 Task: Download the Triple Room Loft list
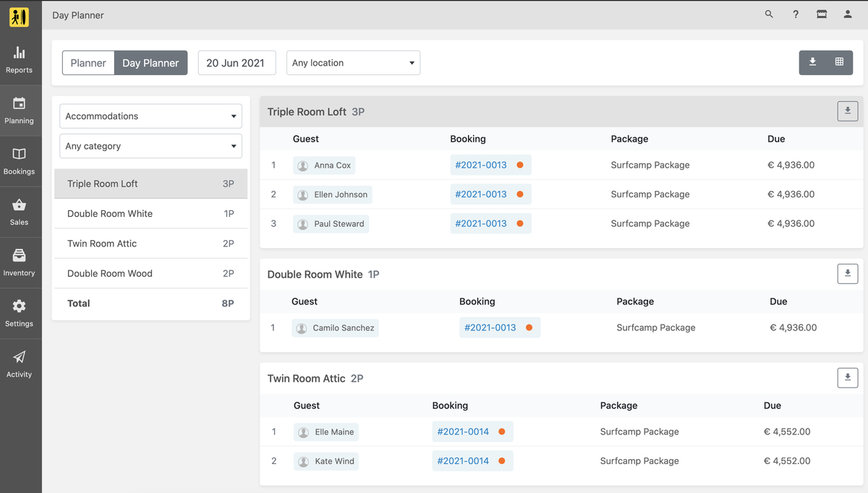coord(848,111)
